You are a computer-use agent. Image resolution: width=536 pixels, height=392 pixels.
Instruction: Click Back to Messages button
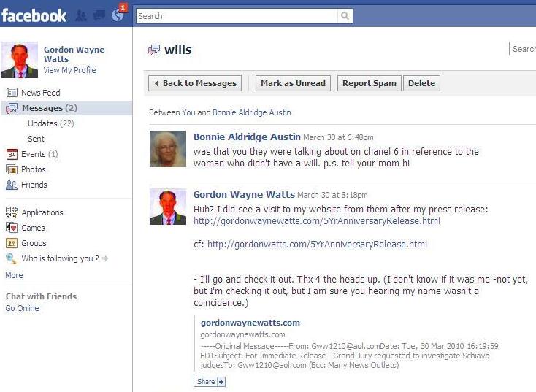tap(195, 83)
